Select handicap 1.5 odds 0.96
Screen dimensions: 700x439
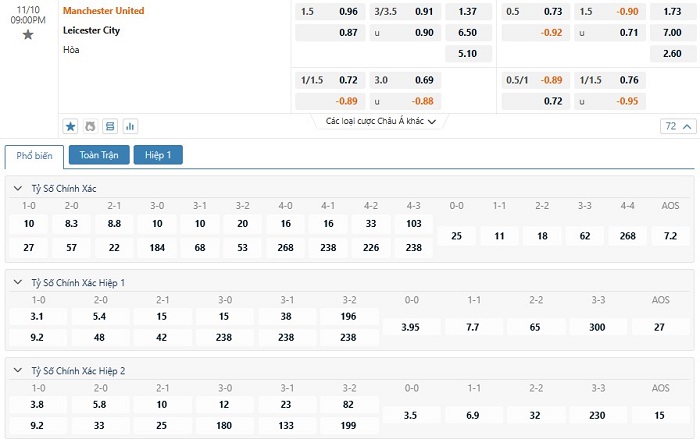[330, 12]
